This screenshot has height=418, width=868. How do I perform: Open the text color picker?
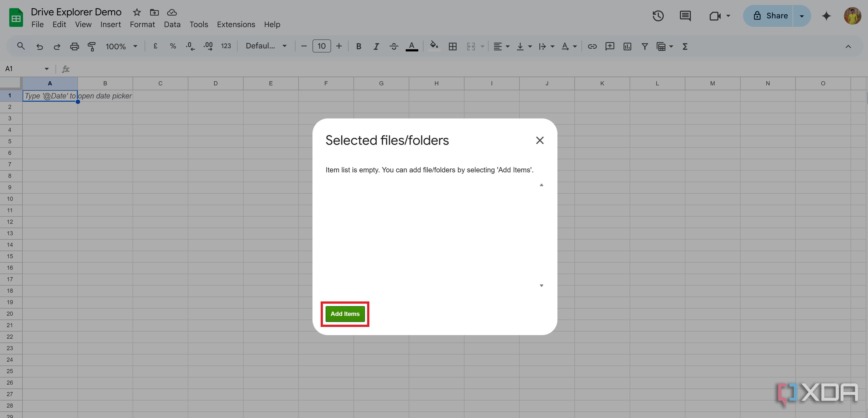[x=411, y=46]
